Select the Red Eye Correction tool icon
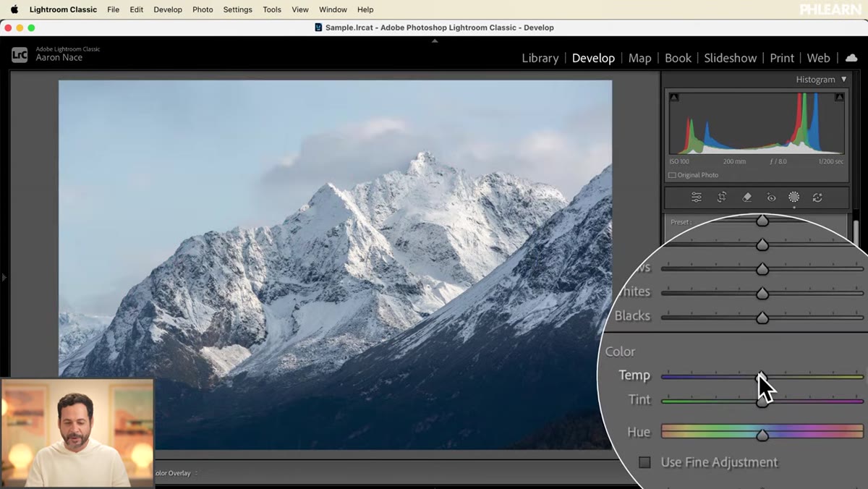The width and height of the screenshot is (868, 489). tap(771, 197)
